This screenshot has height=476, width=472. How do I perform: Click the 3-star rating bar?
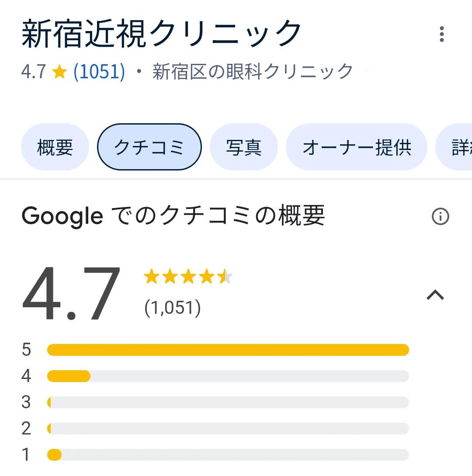click(228, 402)
